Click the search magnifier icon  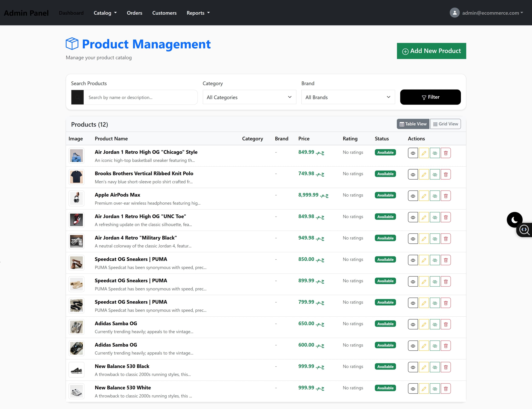(x=77, y=97)
